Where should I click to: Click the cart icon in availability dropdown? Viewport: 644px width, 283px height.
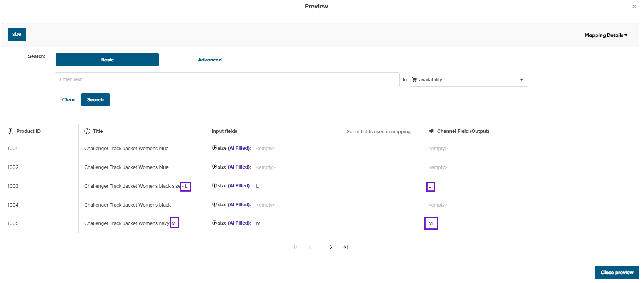pyautogui.click(x=414, y=80)
